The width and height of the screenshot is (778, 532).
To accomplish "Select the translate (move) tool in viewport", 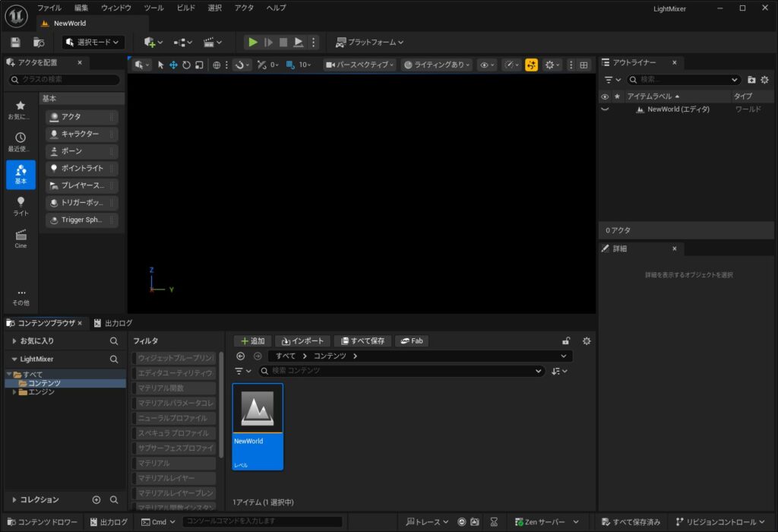I will point(173,65).
